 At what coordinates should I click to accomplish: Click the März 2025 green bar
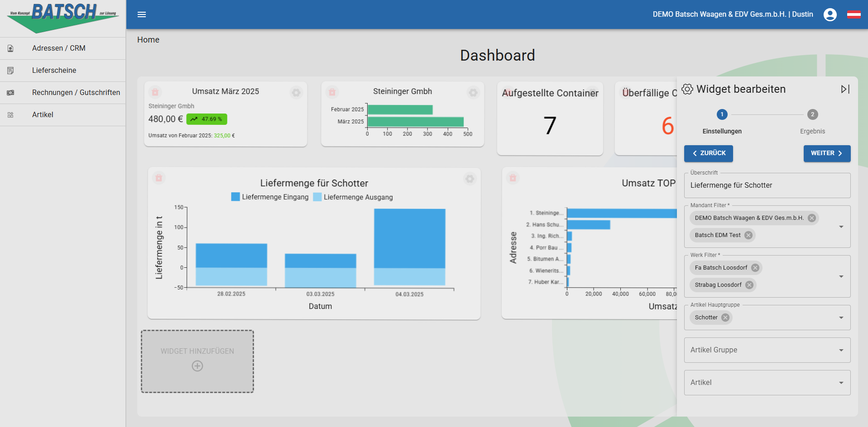[416, 122]
